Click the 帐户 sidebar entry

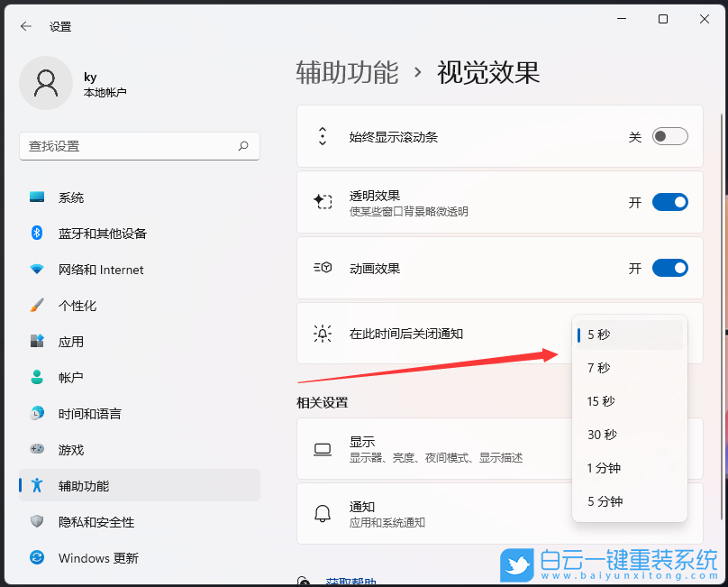pos(37,377)
